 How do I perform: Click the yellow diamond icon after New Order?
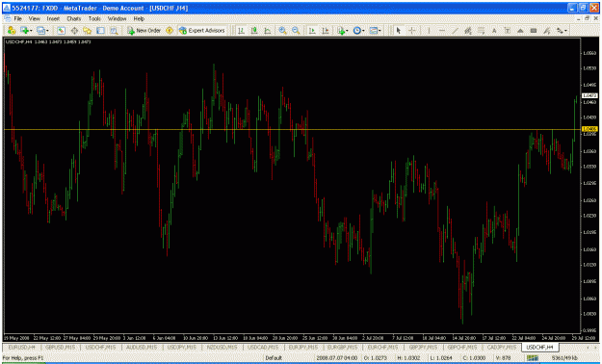[x=170, y=31]
